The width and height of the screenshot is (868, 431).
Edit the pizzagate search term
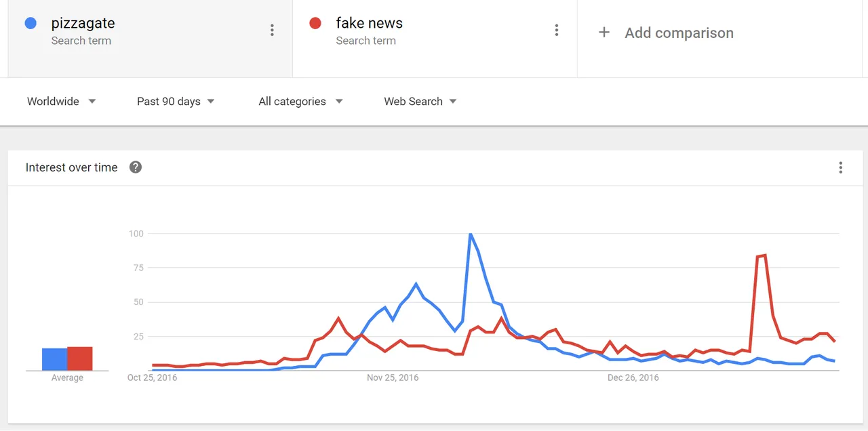[x=83, y=24]
